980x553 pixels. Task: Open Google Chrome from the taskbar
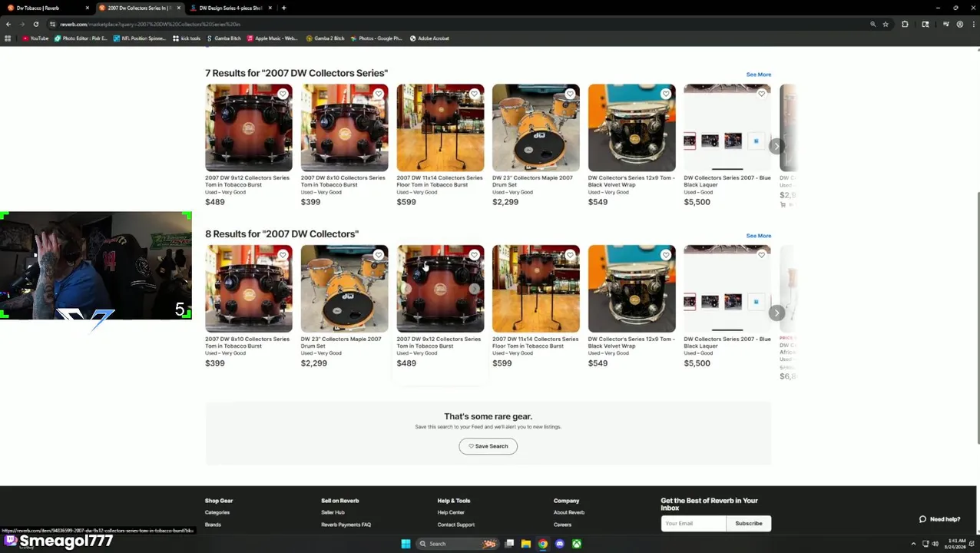click(542, 544)
